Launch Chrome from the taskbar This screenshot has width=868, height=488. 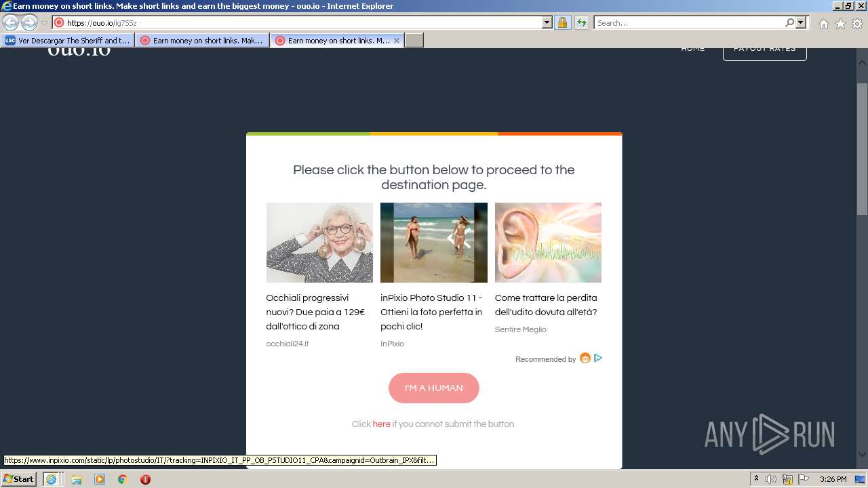coord(123,479)
